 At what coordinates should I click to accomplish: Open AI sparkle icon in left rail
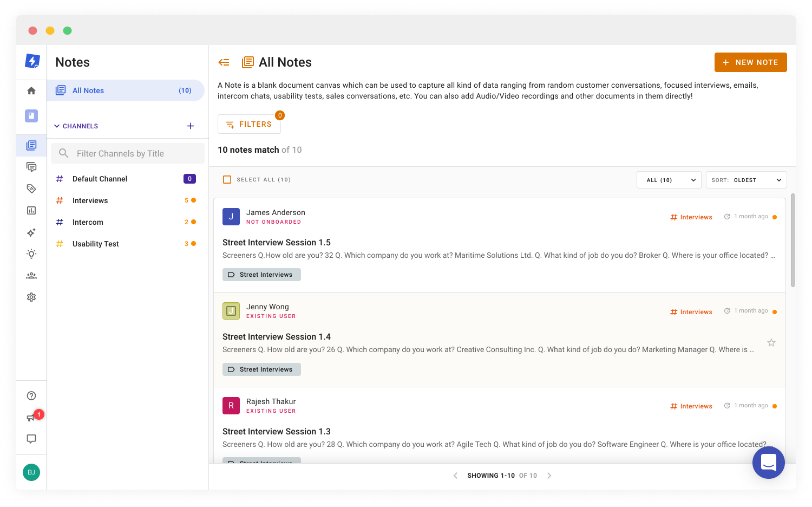[x=31, y=232]
